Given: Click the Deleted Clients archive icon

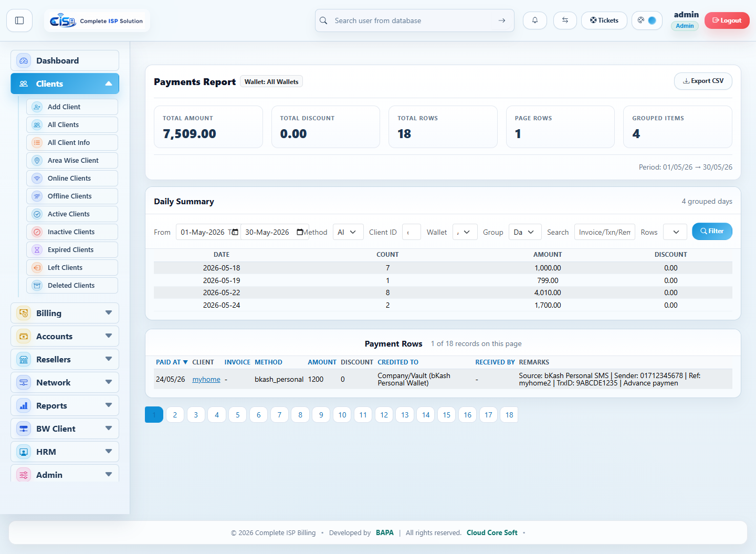Looking at the screenshot, I should [x=37, y=286].
